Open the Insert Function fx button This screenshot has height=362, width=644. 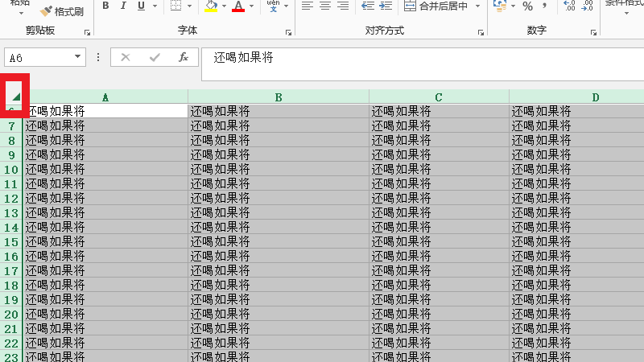pyautogui.click(x=184, y=57)
